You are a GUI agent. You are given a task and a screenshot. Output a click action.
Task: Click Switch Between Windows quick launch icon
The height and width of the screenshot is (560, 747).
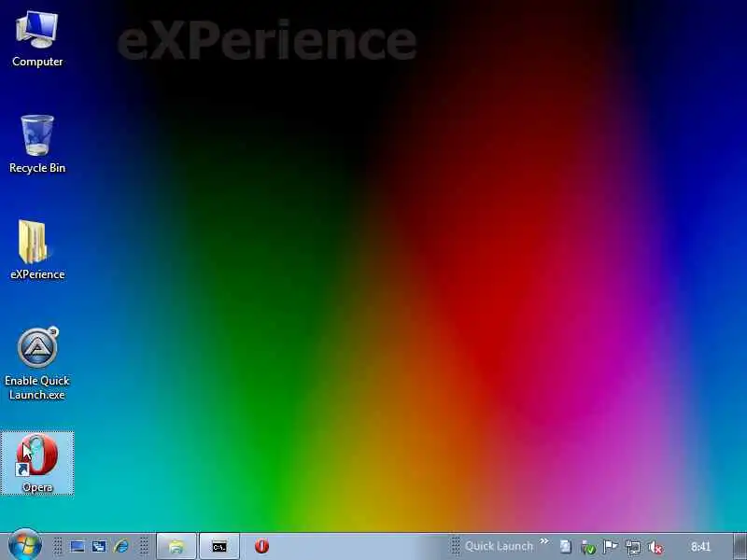click(99, 546)
